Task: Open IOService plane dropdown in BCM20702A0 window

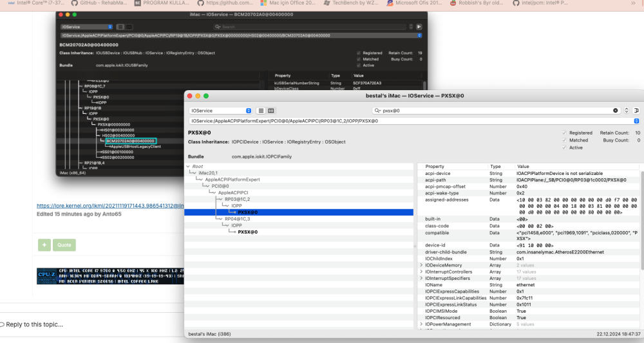Action: tap(86, 27)
